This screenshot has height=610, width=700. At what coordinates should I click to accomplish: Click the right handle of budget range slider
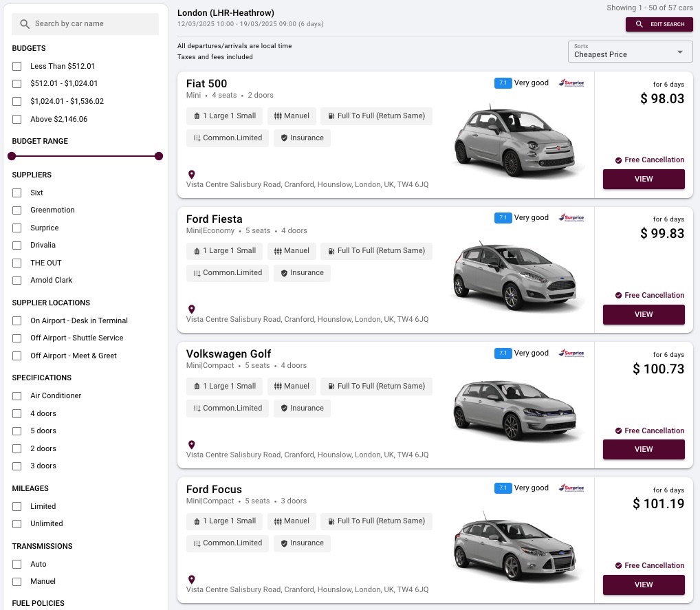tap(158, 156)
